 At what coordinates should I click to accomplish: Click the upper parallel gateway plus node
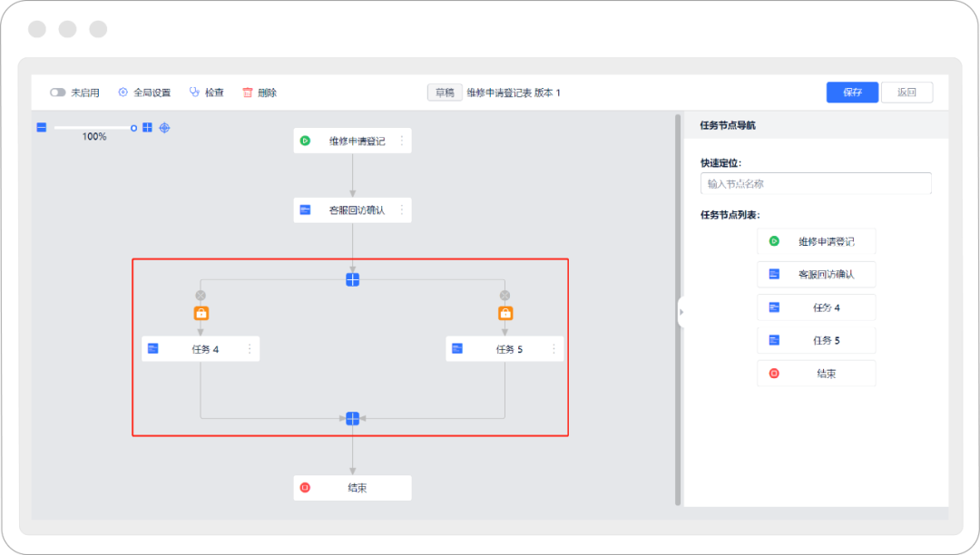click(x=353, y=279)
